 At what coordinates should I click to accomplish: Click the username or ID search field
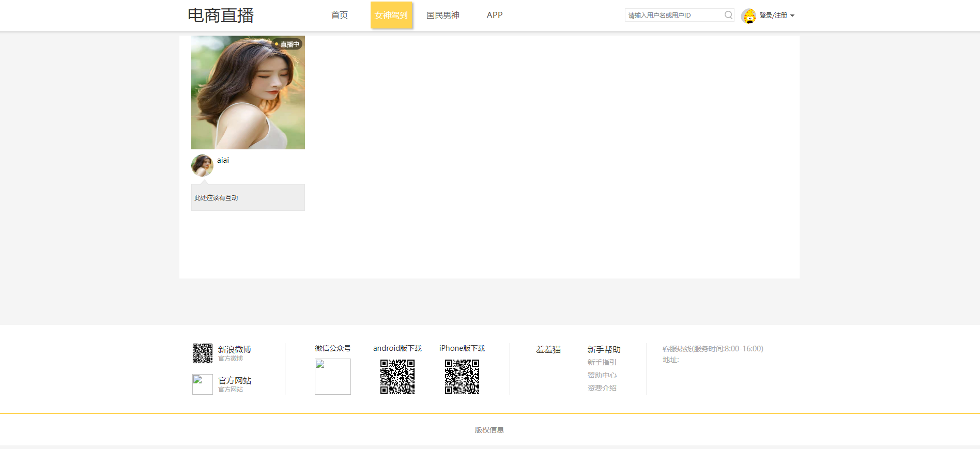click(673, 16)
